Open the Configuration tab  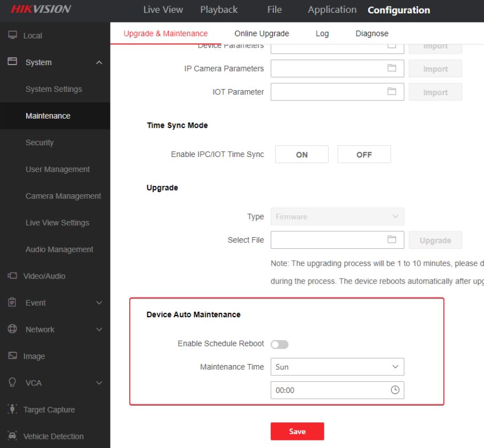399,10
